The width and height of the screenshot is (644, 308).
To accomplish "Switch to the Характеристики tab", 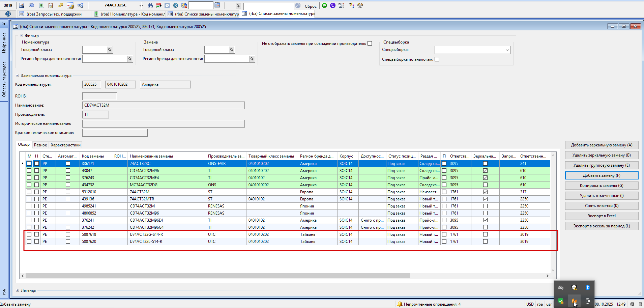I will coord(66,145).
